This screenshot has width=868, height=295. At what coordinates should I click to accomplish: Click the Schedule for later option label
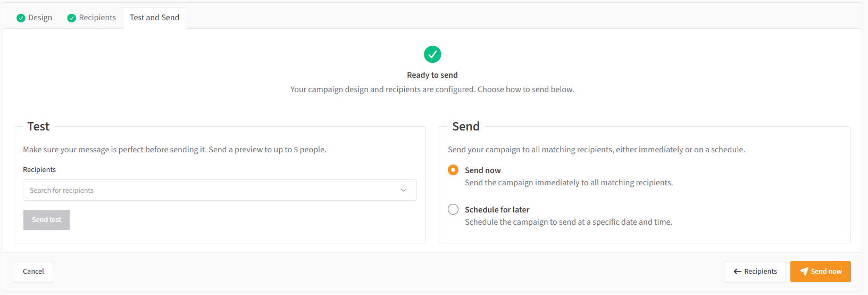[x=497, y=210]
